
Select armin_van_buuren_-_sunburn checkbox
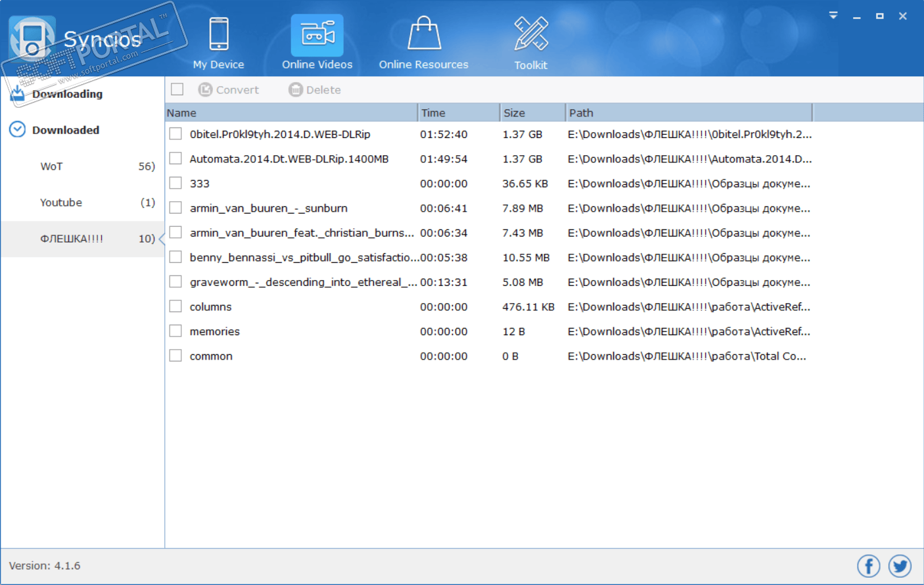175,208
